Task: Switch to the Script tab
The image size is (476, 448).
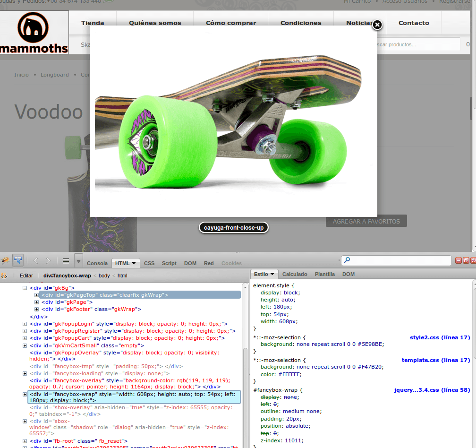Action: coord(169,263)
